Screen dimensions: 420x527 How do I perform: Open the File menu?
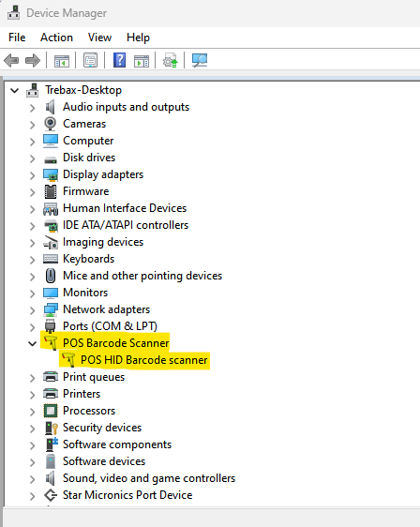tap(17, 38)
